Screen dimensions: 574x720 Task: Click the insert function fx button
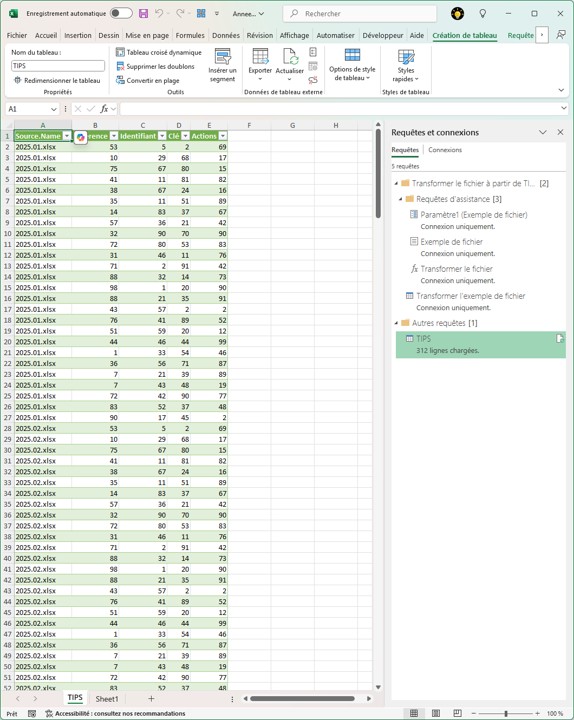point(104,109)
